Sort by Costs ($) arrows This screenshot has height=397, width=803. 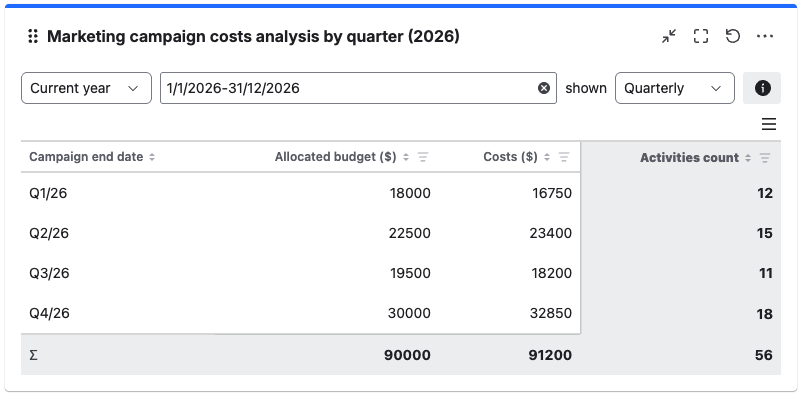[547, 157]
